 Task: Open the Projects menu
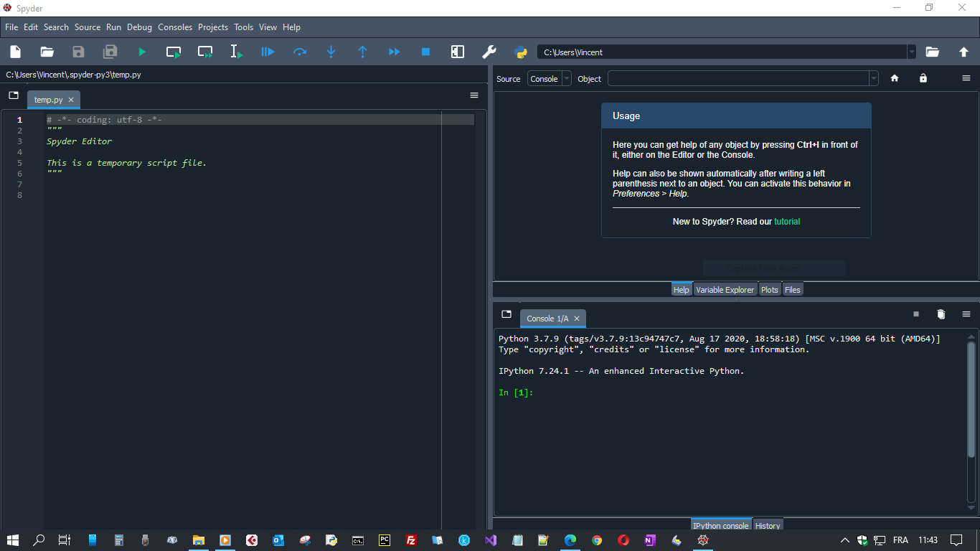pos(213,27)
